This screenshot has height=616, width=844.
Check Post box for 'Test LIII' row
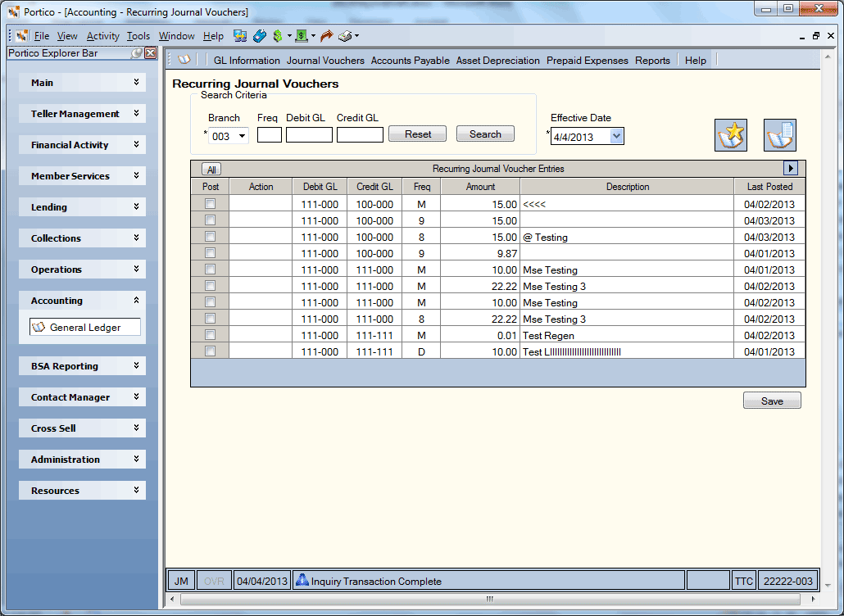click(x=210, y=351)
